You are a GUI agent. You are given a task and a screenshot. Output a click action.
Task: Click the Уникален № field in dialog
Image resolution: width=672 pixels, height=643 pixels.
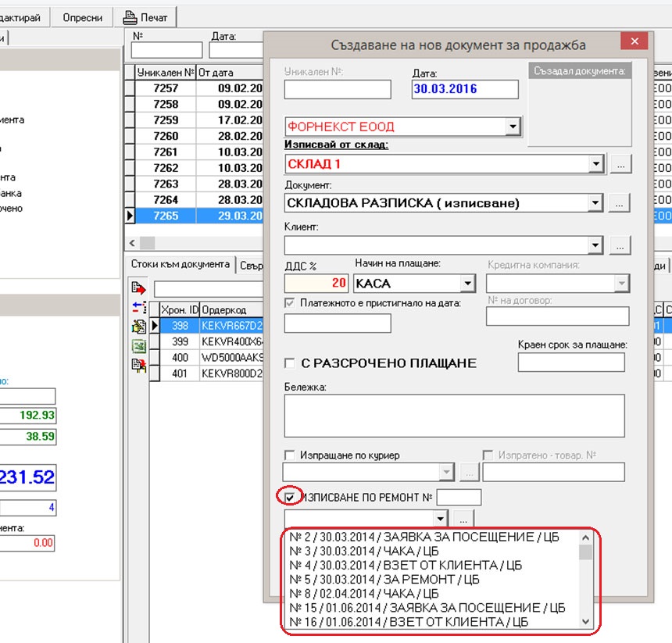pos(338,89)
